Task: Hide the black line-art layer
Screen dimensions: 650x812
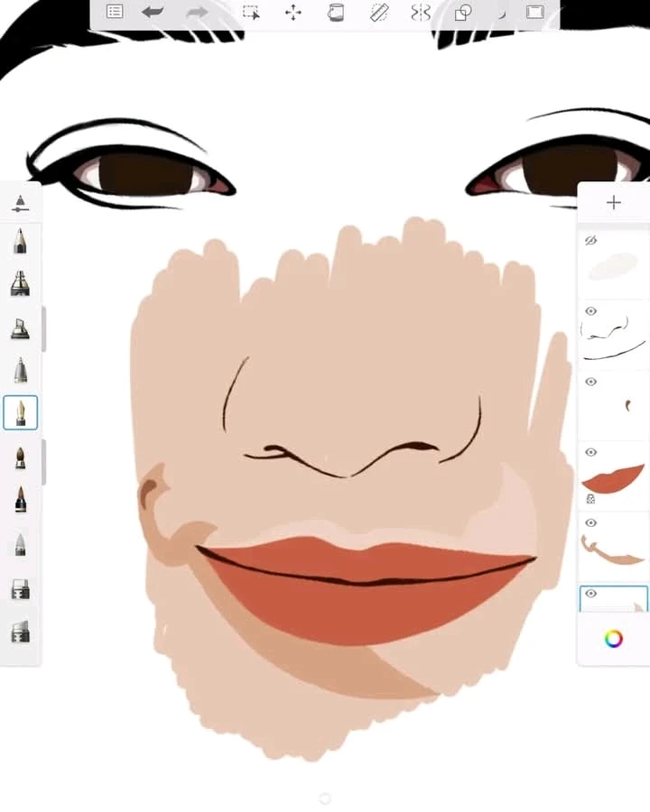Action: pos(591,311)
